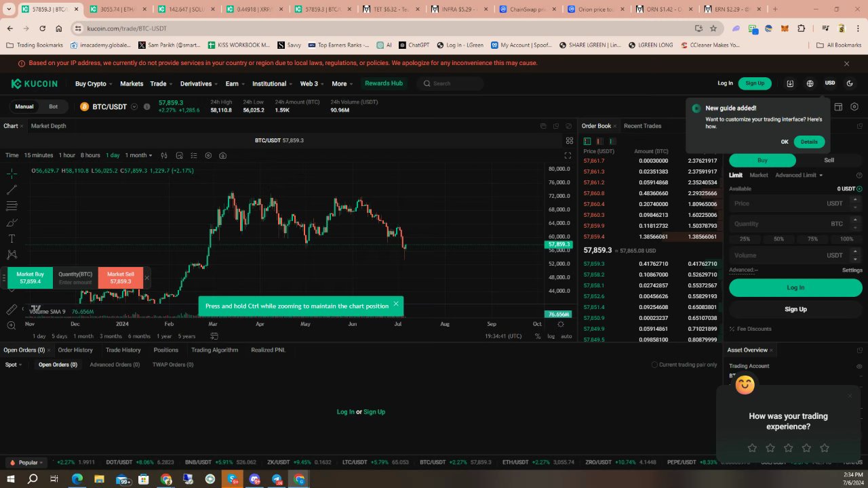Image resolution: width=868 pixels, height=488 pixels.
Task: Switch trading mode to Manual
Action: (24, 106)
